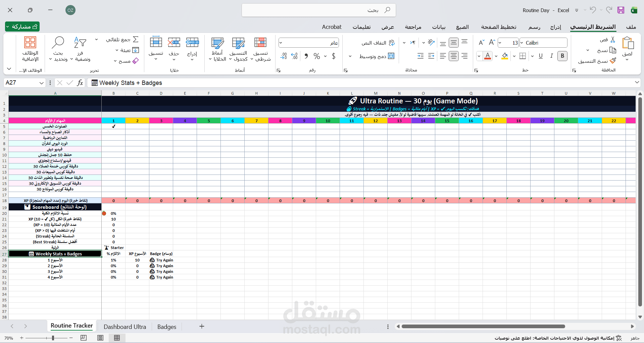Open the Format as Table icon
644x343 pixels.
[238, 43]
